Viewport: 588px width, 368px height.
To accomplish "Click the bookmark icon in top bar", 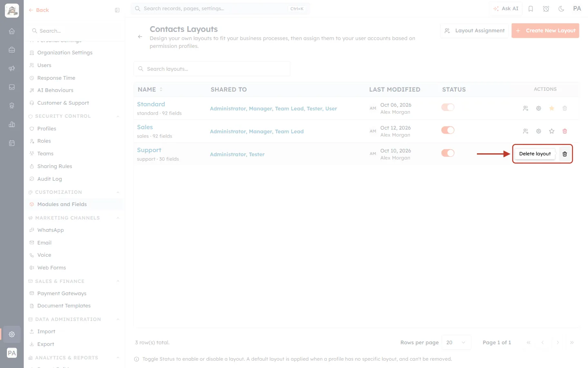I will click(x=531, y=9).
